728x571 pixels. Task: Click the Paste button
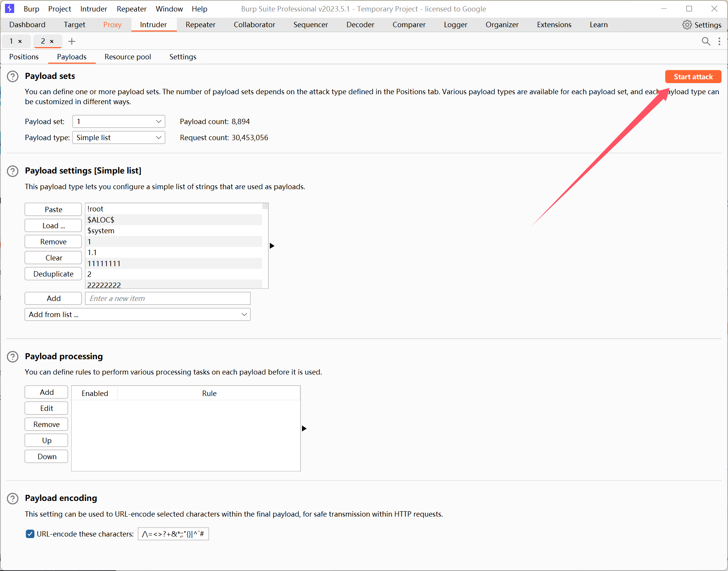point(53,209)
